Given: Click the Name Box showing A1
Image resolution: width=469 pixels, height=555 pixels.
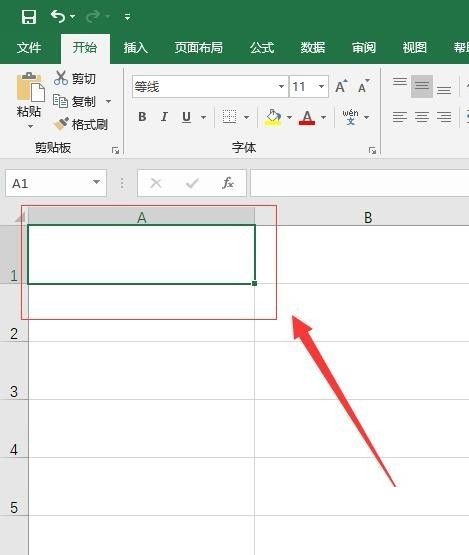Looking at the screenshot, I should 47,183.
